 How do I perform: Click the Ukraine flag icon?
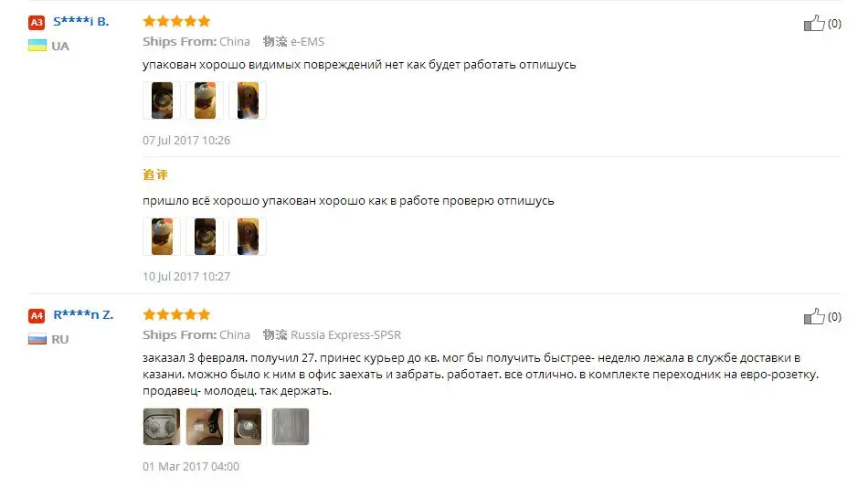37,46
